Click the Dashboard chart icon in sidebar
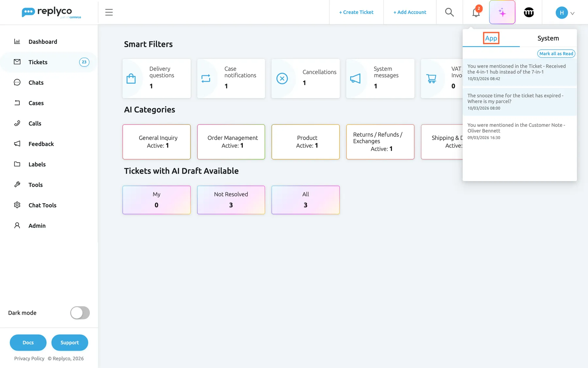The height and width of the screenshot is (368, 588). (x=17, y=42)
